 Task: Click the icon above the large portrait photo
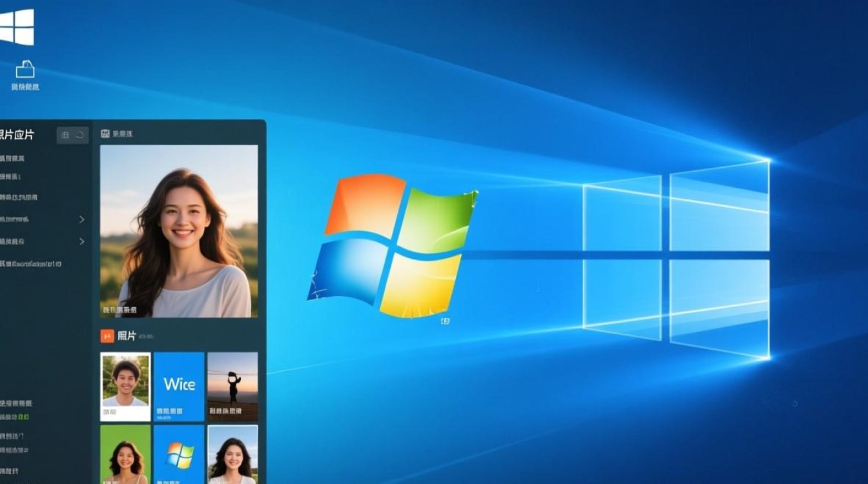pos(105,134)
